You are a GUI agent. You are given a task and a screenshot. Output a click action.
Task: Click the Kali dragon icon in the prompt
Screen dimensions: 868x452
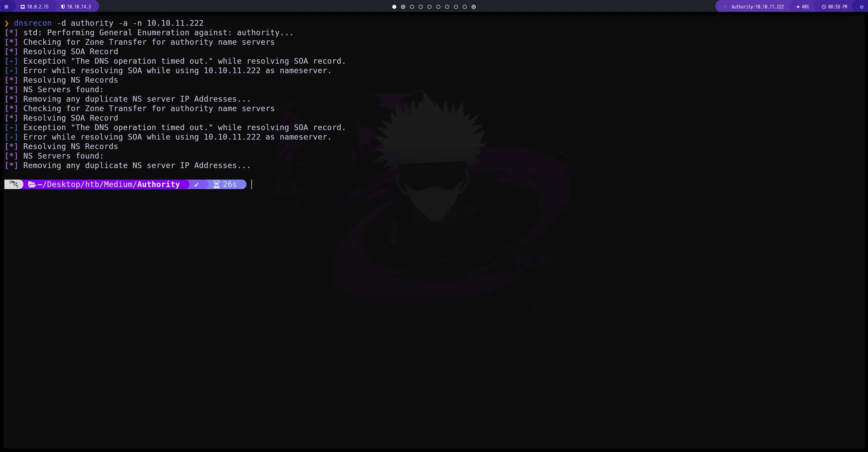(14, 184)
